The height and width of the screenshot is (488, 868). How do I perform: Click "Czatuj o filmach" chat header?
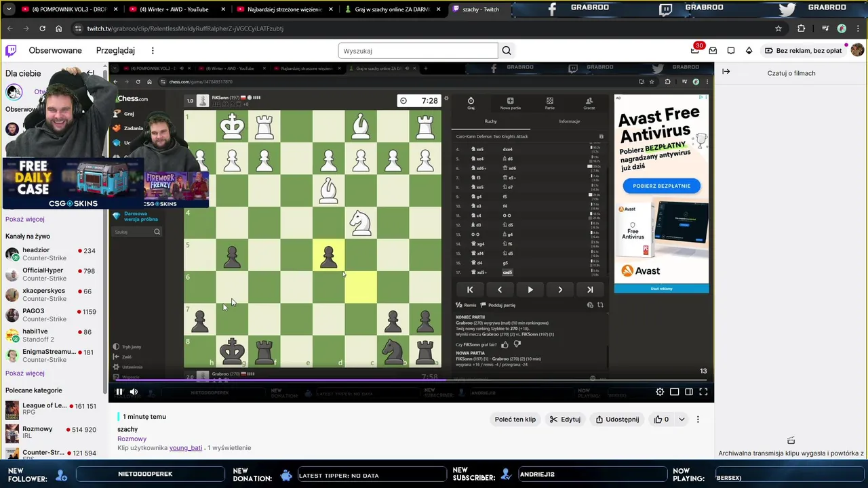click(791, 73)
